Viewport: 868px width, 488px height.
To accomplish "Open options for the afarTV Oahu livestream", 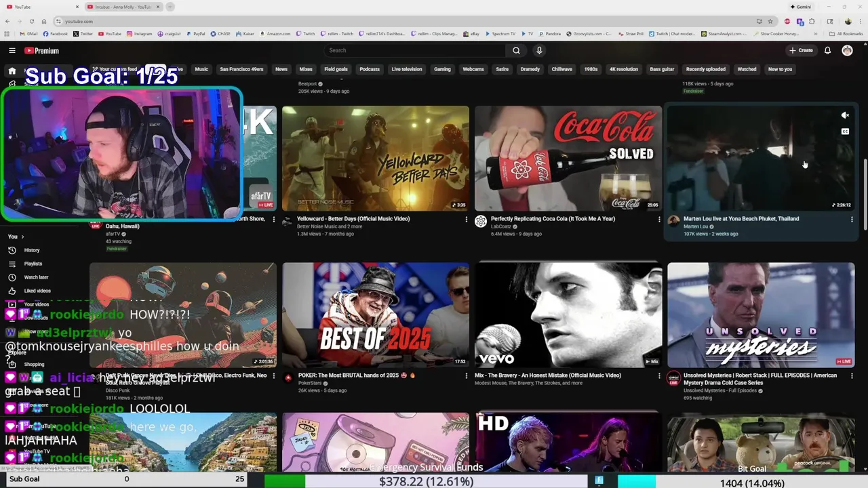I will 274,220.
